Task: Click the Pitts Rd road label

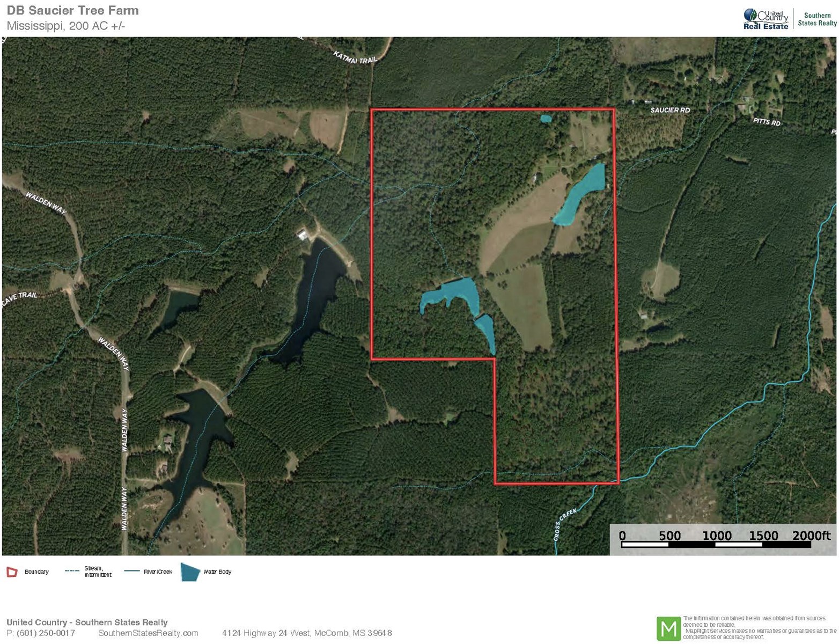Action: click(767, 122)
